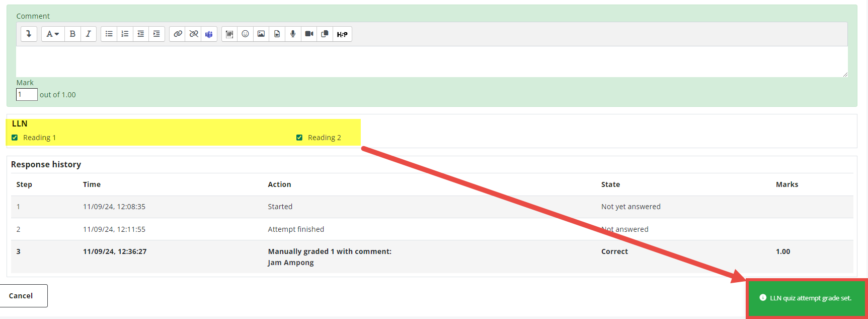
Task: Click the 'Step' column header
Action: [24, 184]
